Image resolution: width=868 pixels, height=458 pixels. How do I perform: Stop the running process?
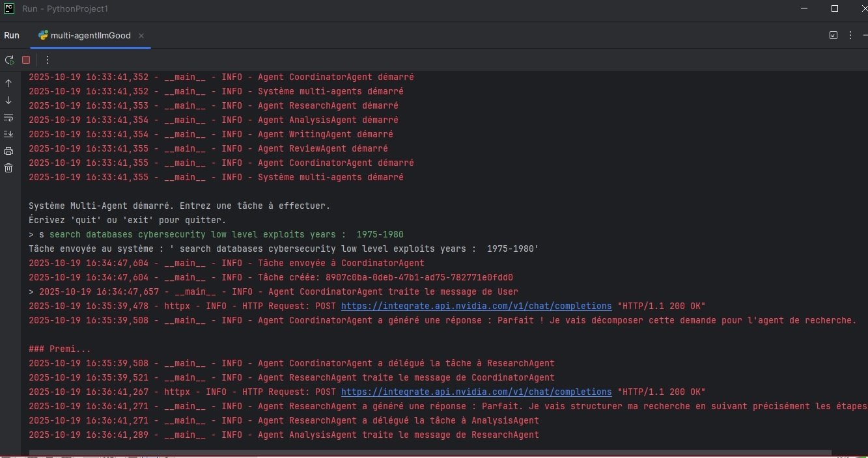point(26,60)
